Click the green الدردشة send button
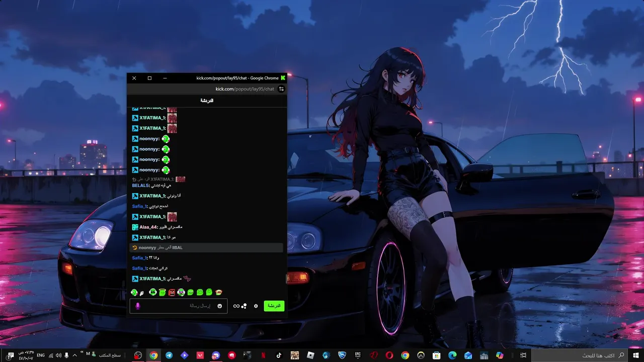644x362 pixels. (x=274, y=306)
